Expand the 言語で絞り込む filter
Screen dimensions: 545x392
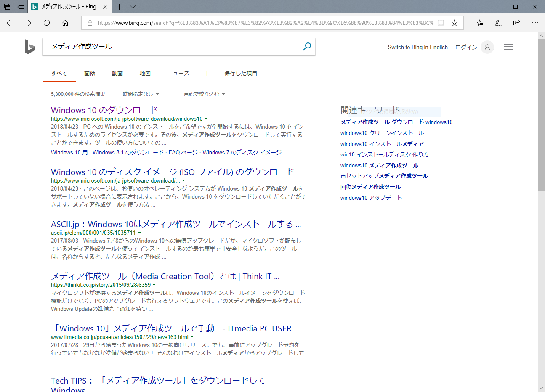coord(205,94)
